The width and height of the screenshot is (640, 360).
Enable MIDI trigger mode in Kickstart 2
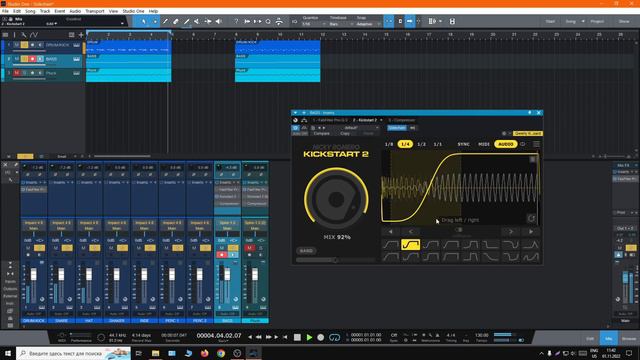(x=484, y=144)
